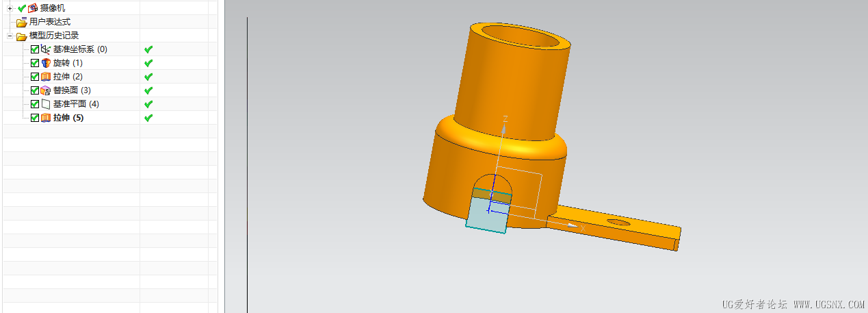Click the 基准坐标系 (0) datum icon
Screen dimensions: 868x313
pyautogui.click(x=46, y=49)
